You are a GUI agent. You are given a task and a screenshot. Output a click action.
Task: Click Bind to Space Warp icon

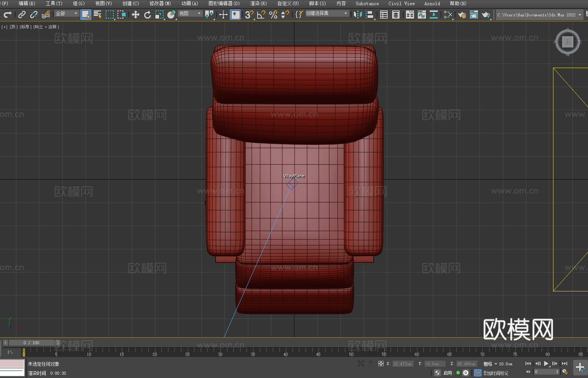[x=46, y=14]
